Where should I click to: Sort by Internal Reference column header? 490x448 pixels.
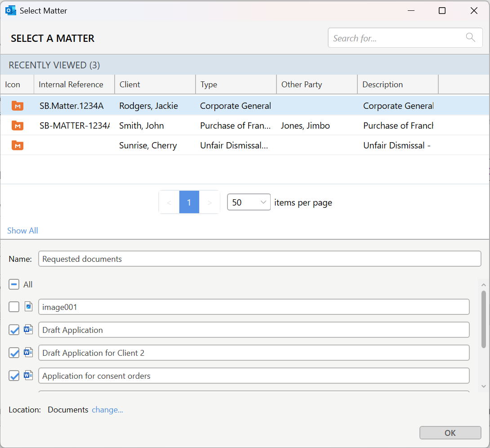[74, 85]
